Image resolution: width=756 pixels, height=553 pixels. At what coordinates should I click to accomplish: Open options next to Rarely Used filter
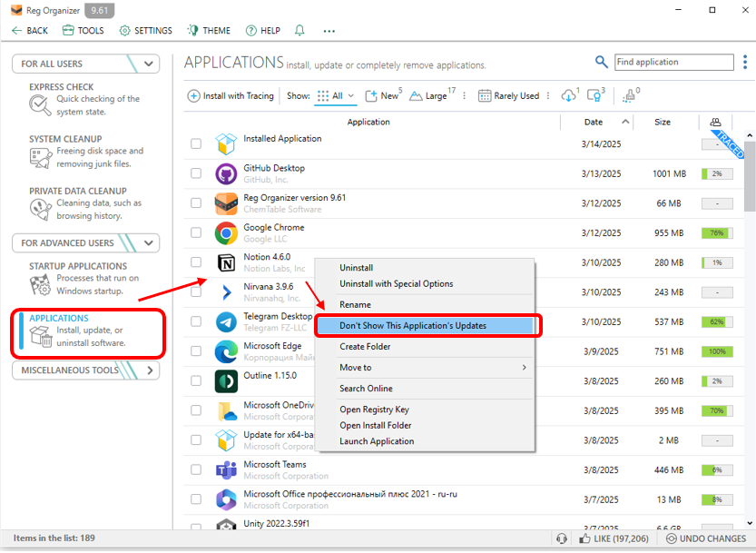coord(548,96)
